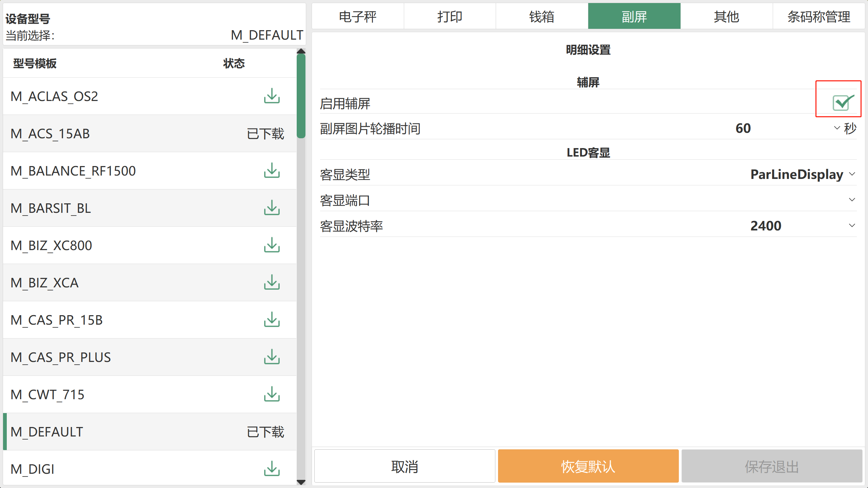Open the 条码称管理 tab

click(x=818, y=16)
